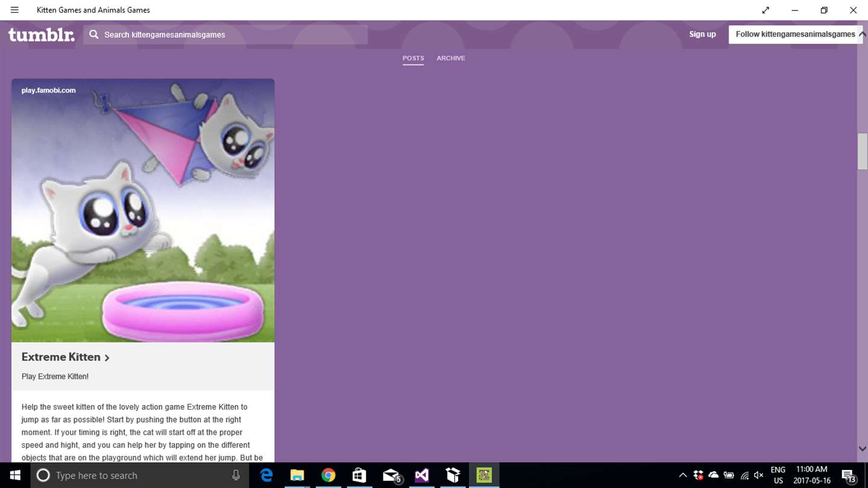Open Action Center notifications icon
868x488 pixels.
[x=849, y=475]
